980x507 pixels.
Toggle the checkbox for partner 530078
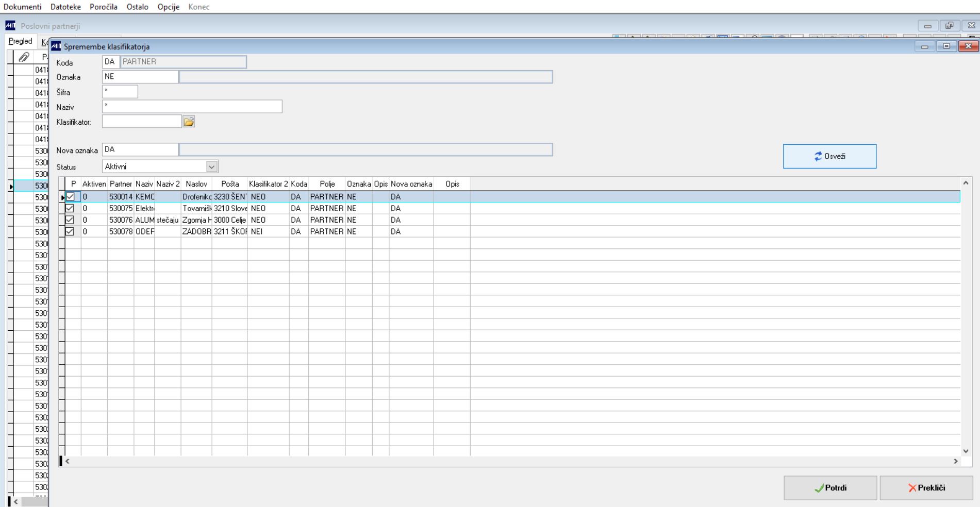tap(70, 231)
